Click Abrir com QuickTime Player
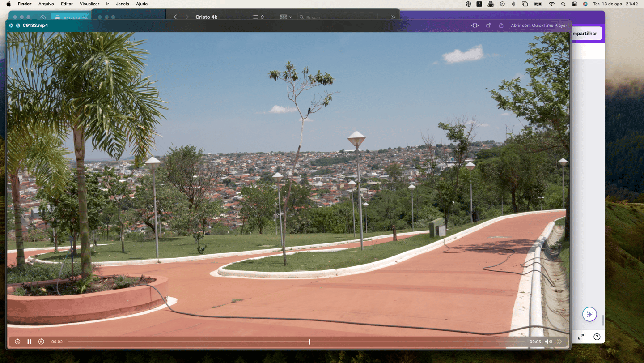This screenshot has width=644, height=363. tap(539, 26)
